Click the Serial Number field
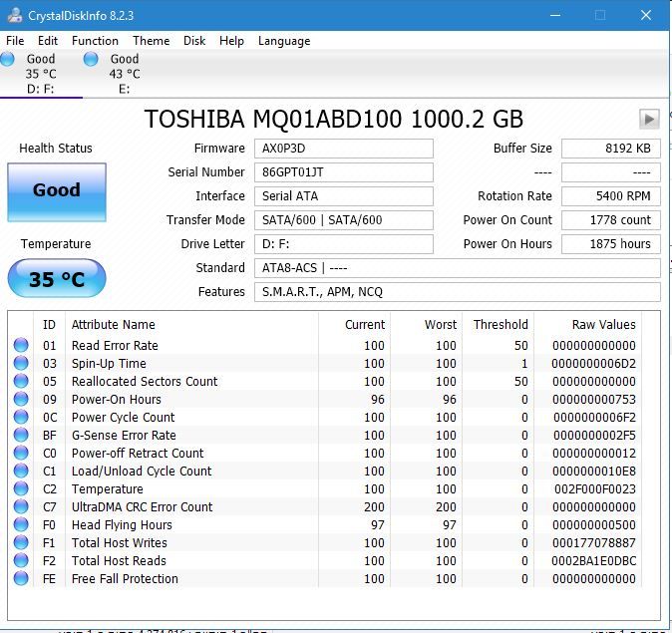Screen dimensions: 672x633 click(343, 172)
